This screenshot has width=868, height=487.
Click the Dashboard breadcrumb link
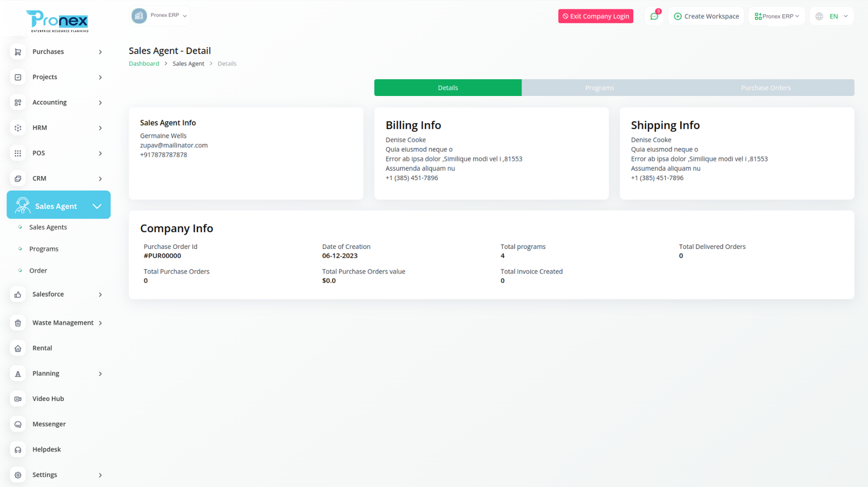pos(144,63)
